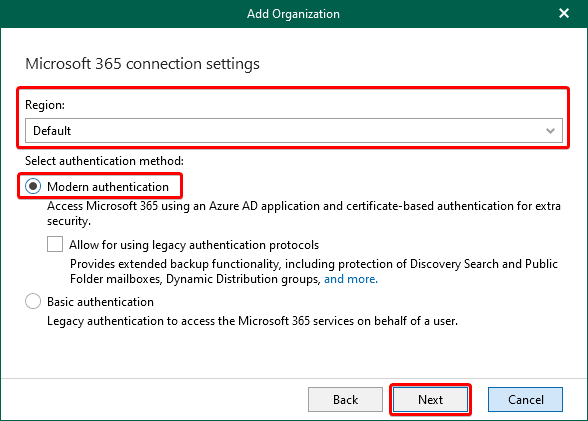Click the Basic authentication label text
The height and width of the screenshot is (421, 588).
coord(100,302)
